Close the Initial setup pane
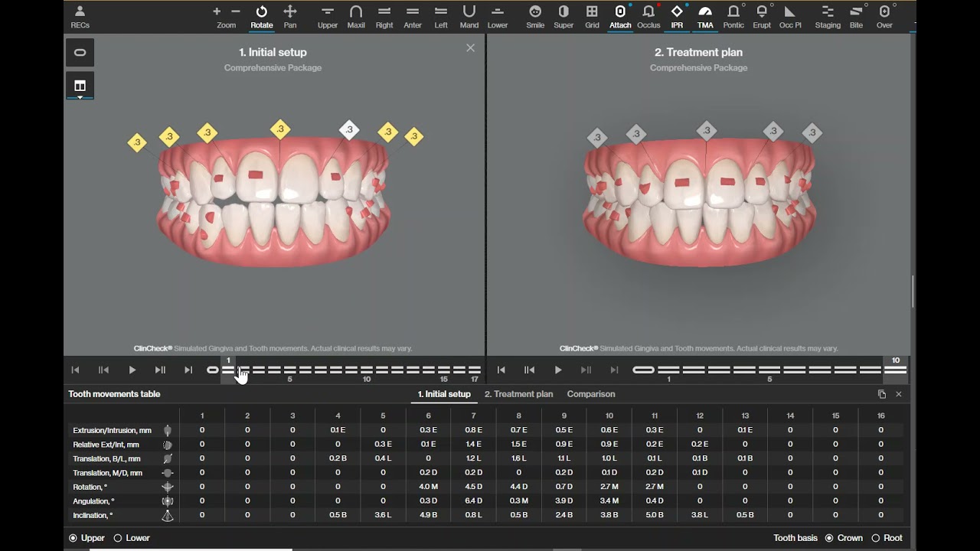 point(470,47)
